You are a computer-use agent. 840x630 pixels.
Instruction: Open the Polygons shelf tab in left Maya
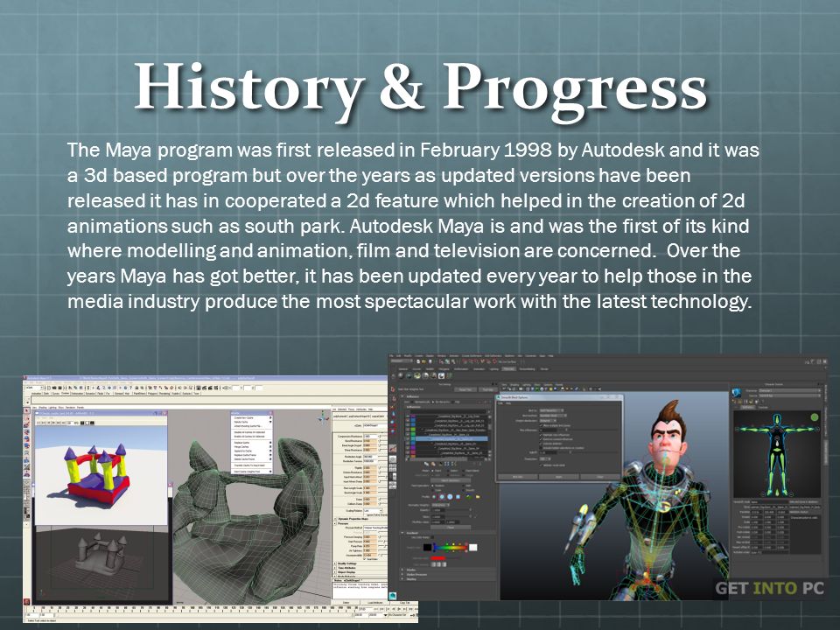coord(151,393)
